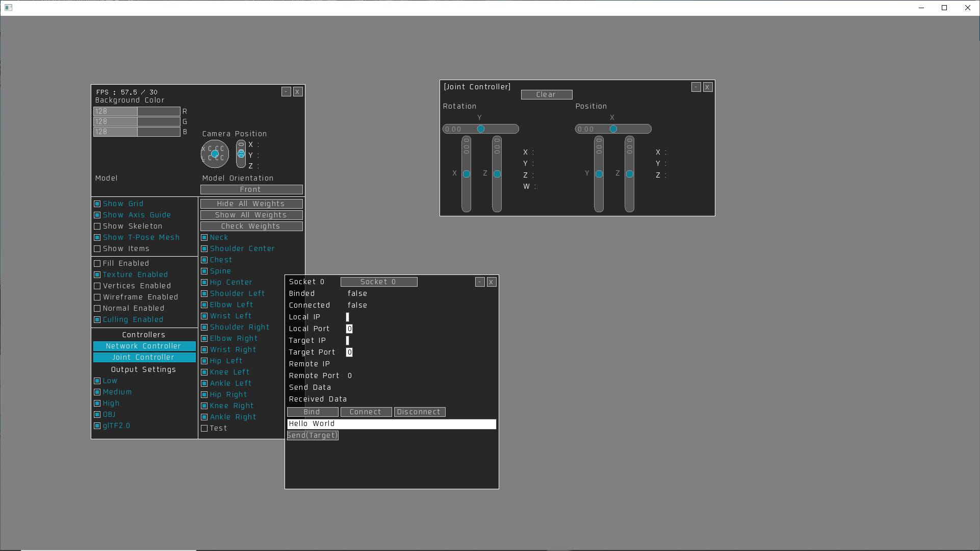Minimize the Socket 0 panel
The height and width of the screenshot is (551, 980).
coord(480,282)
